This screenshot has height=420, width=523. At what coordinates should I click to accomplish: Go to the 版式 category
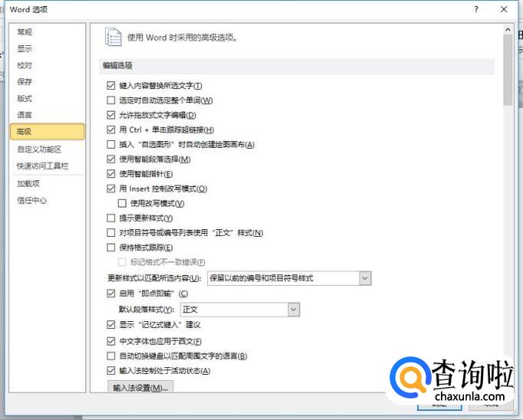pyautogui.click(x=25, y=98)
